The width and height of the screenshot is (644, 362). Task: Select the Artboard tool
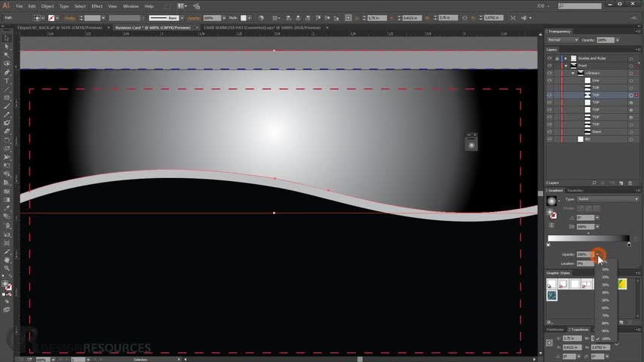tap(7, 243)
